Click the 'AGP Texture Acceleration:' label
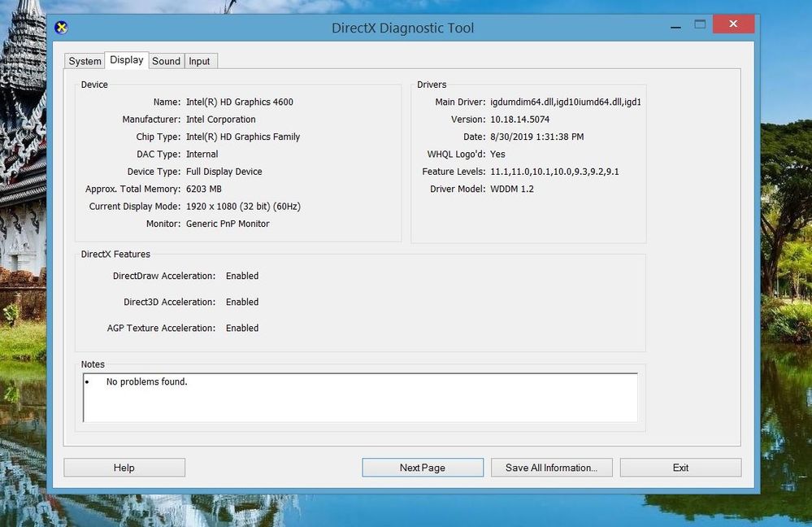This screenshot has width=812, height=527. click(x=161, y=328)
